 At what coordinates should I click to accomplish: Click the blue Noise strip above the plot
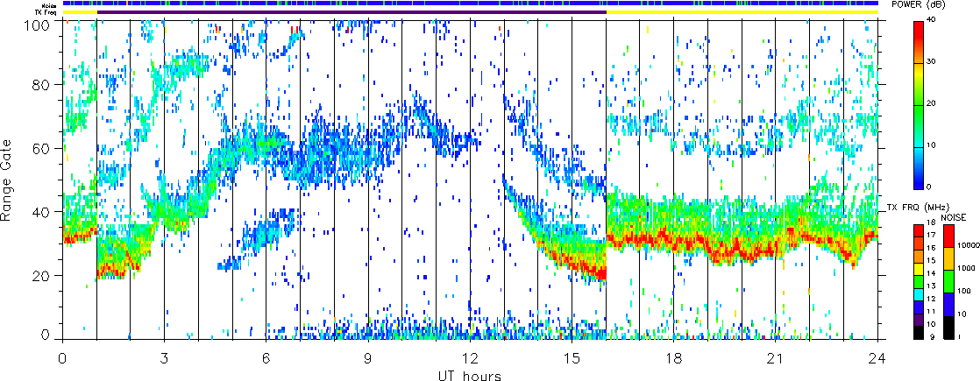471,4
